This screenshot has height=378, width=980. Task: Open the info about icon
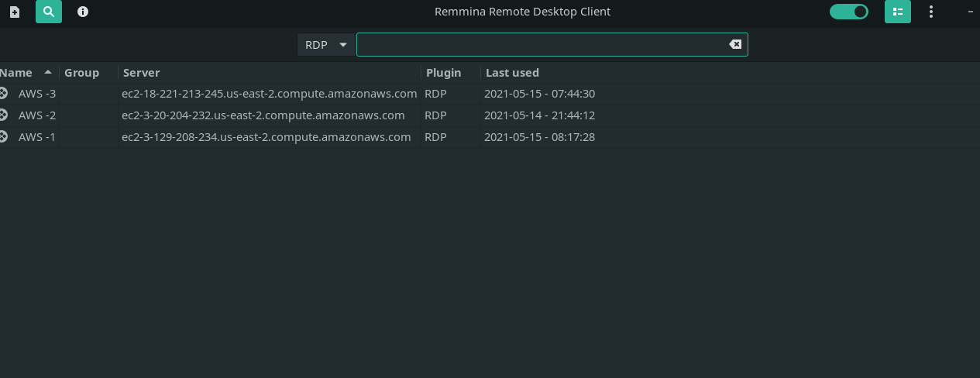pos(83,12)
